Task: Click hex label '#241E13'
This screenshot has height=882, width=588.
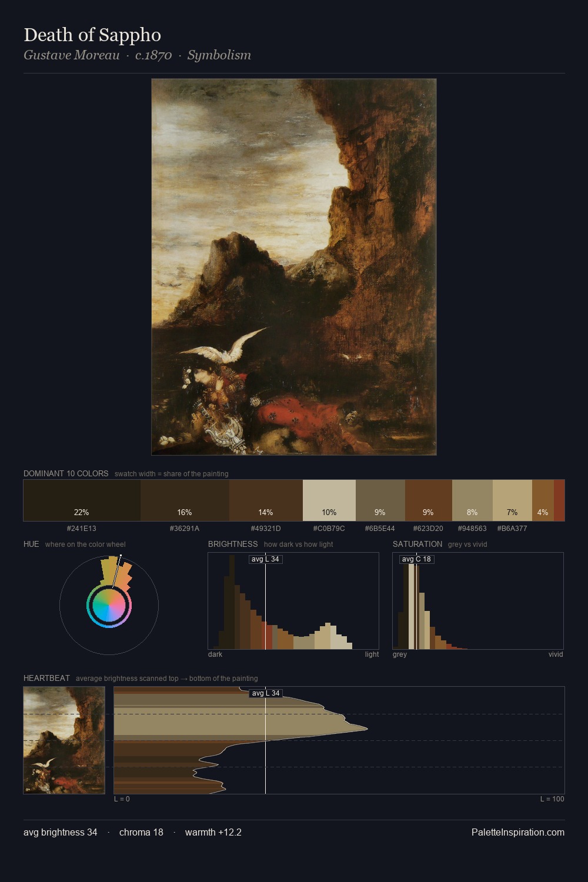Action: point(82,529)
